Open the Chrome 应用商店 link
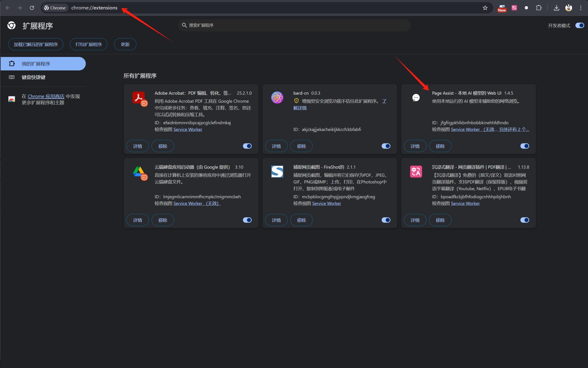The width and height of the screenshot is (588, 368). (46, 96)
